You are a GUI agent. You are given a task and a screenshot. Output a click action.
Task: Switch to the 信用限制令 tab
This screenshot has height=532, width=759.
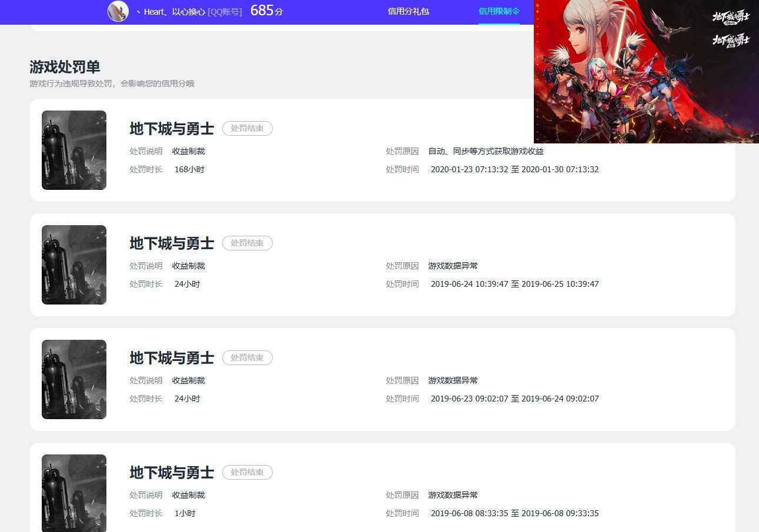499,11
